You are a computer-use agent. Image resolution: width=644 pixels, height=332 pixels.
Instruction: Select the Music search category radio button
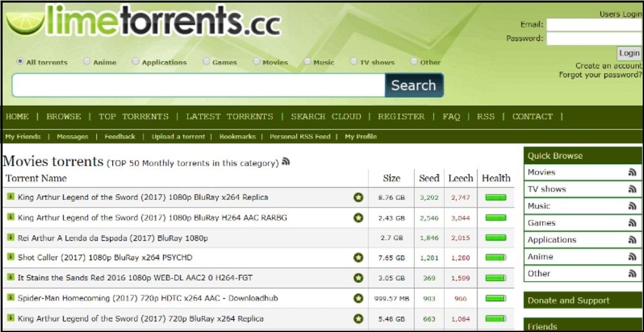(x=307, y=61)
